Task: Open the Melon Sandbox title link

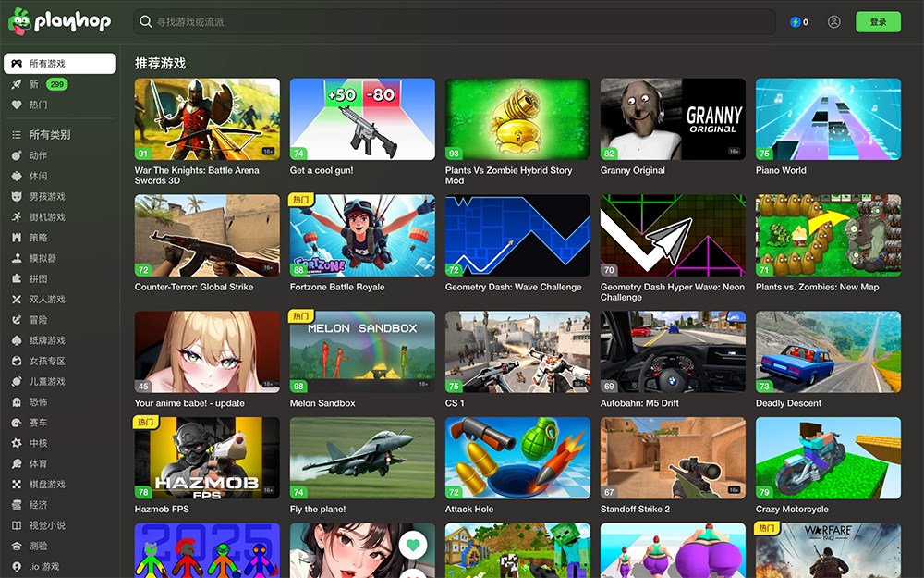Action: point(322,403)
